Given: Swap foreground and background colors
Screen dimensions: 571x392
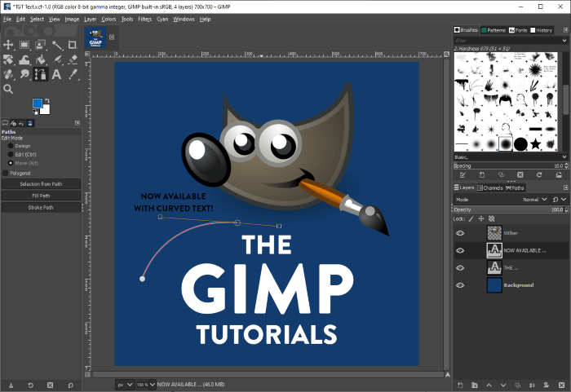Looking at the screenshot, I should coord(47,101).
